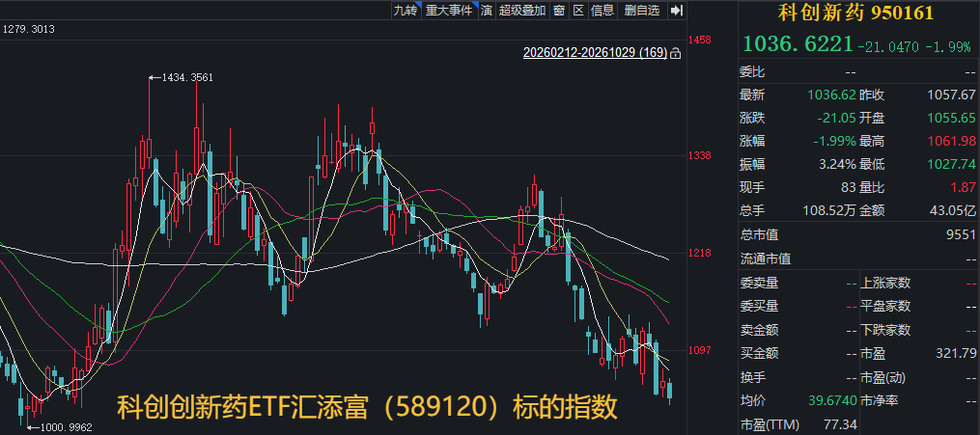
Task: Open the 重大事件 toolbar option
Action: click(x=449, y=10)
